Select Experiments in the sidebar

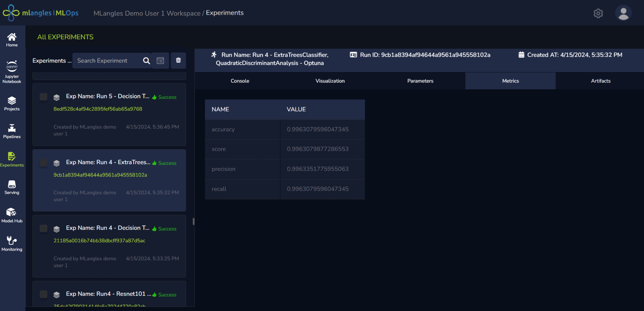tap(12, 160)
